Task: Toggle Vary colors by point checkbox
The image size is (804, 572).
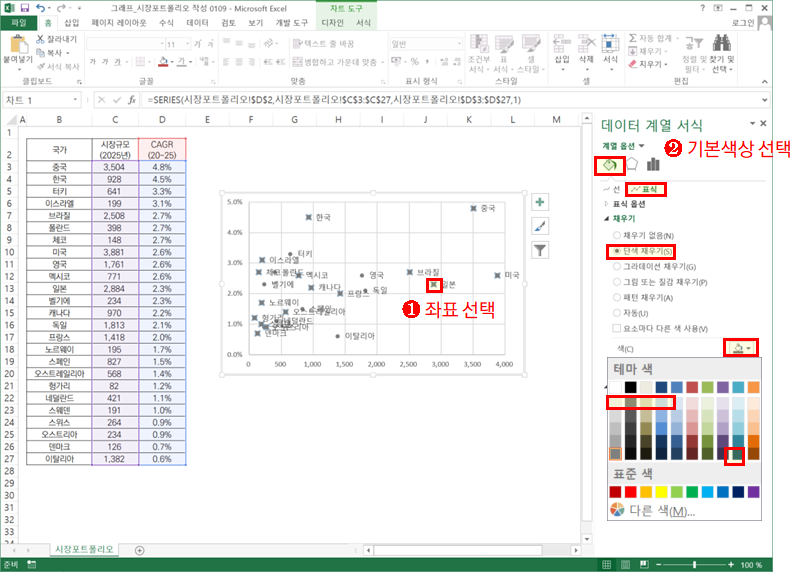Action: [x=617, y=329]
